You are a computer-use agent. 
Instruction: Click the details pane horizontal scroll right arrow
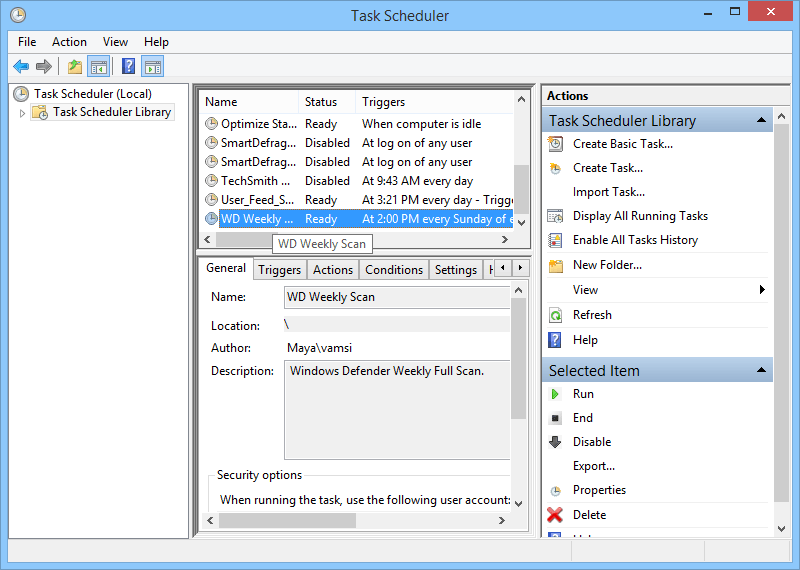point(502,521)
